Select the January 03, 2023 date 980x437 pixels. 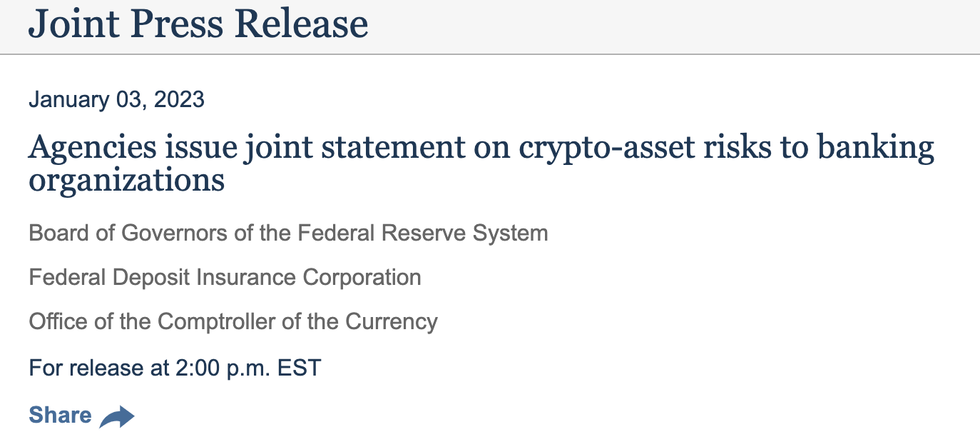pos(116,99)
